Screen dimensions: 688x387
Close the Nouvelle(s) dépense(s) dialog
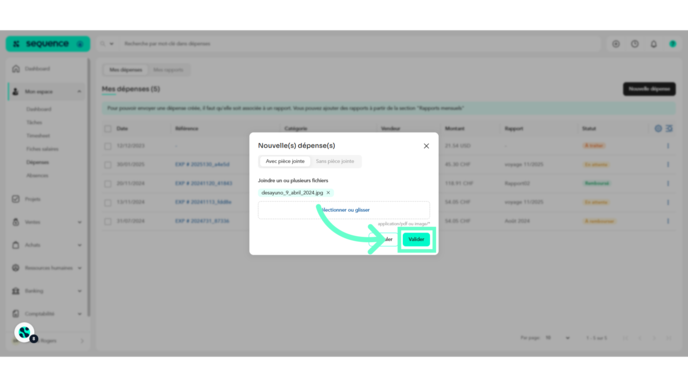(x=426, y=146)
